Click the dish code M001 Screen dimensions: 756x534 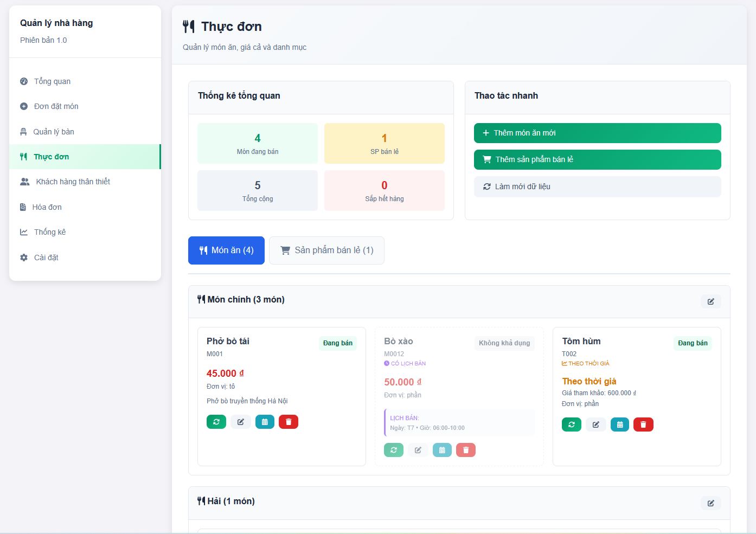[x=215, y=354]
